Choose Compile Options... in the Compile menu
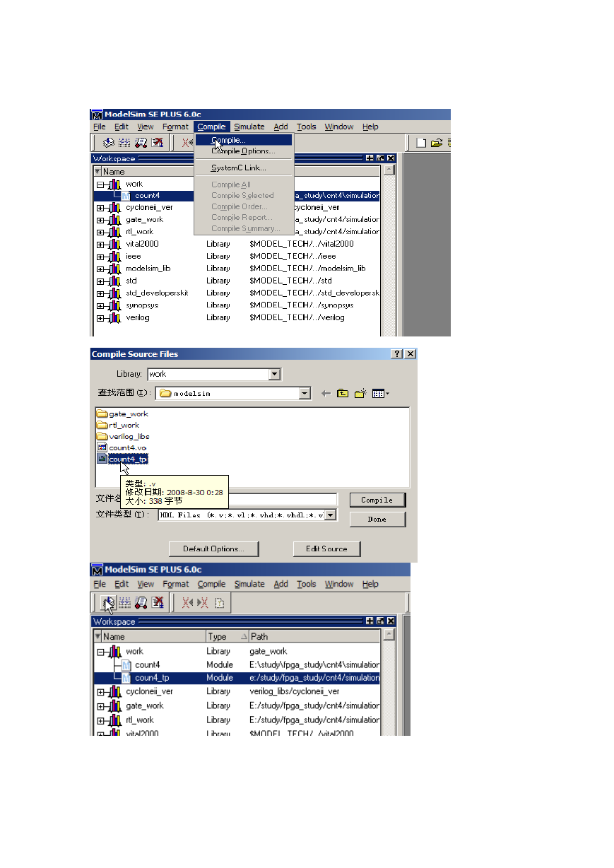This screenshot has width=614, height=868. pyautogui.click(x=243, y=151)
